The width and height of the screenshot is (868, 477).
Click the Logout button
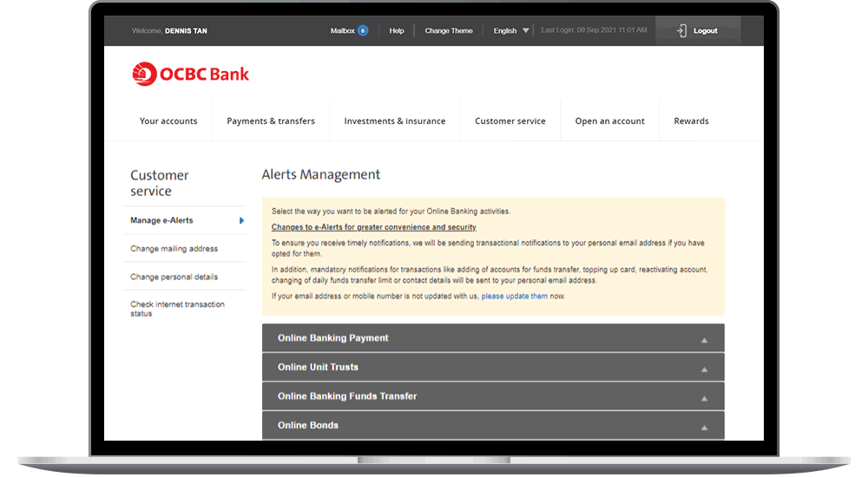pyautogui.click(x=698, y=31)
